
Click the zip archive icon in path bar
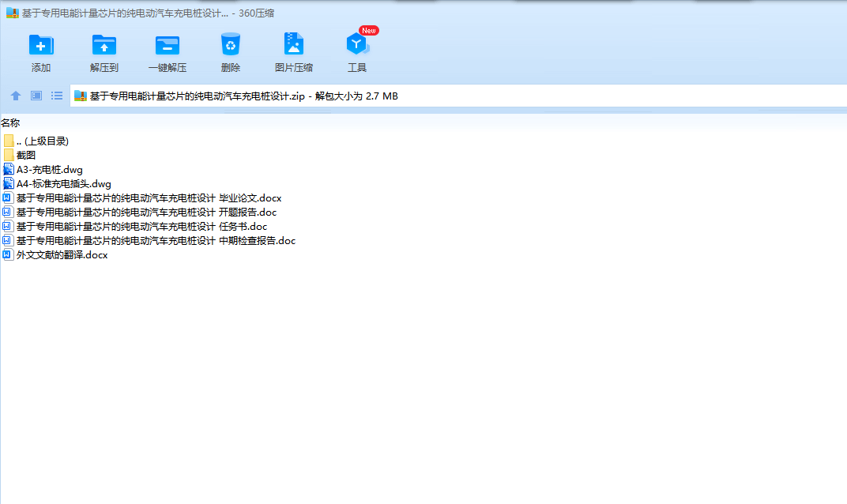[81, 96]
